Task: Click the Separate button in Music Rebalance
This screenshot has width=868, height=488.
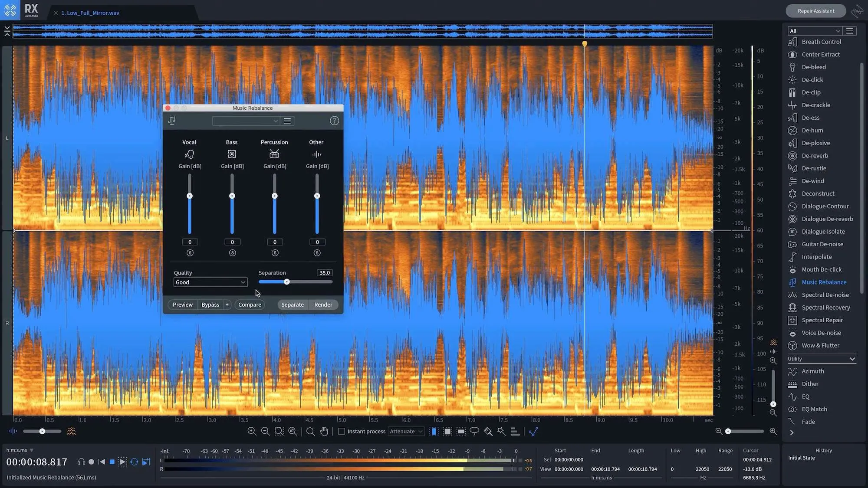Action: click(292, 305)
